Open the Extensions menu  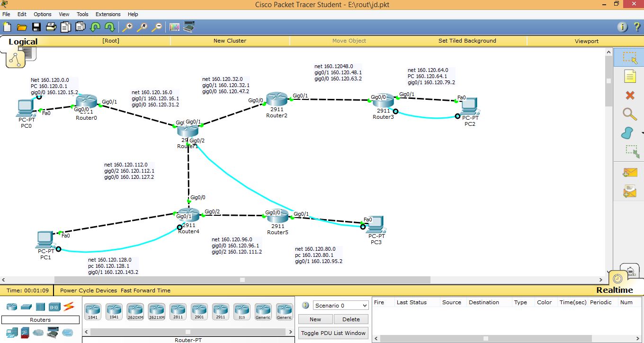click(x=108, y=14)
